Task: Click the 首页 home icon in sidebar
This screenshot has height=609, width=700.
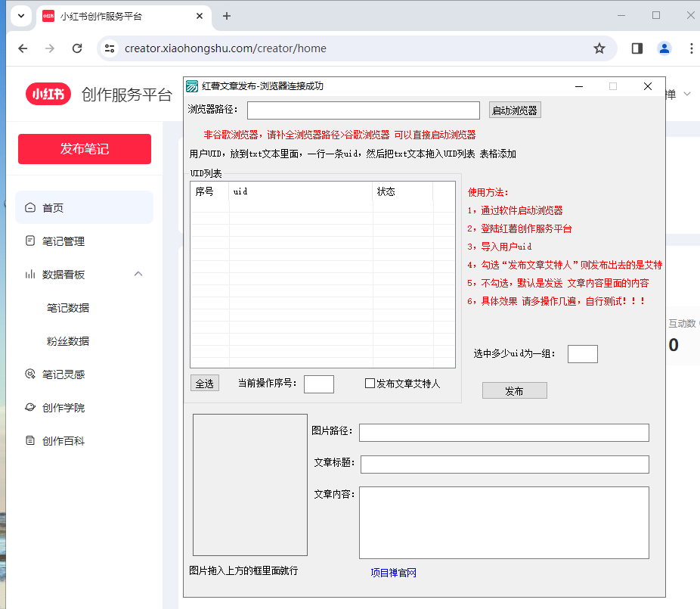Action: (x=30, y=207)
